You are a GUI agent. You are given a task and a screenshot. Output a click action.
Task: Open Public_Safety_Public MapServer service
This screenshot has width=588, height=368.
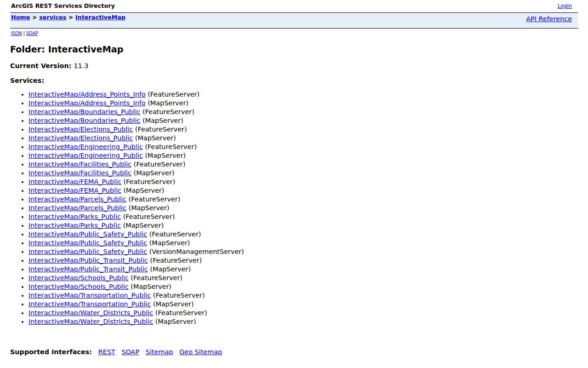click(88, 243)
